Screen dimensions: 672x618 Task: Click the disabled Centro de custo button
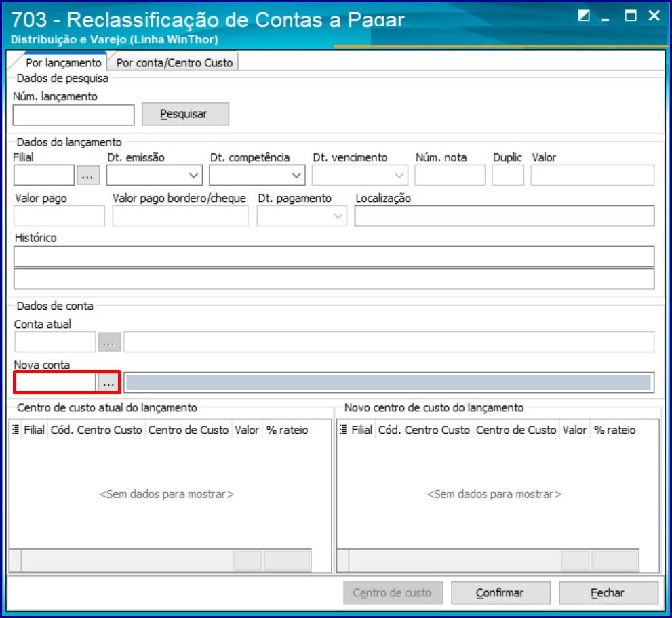(393, 593)
